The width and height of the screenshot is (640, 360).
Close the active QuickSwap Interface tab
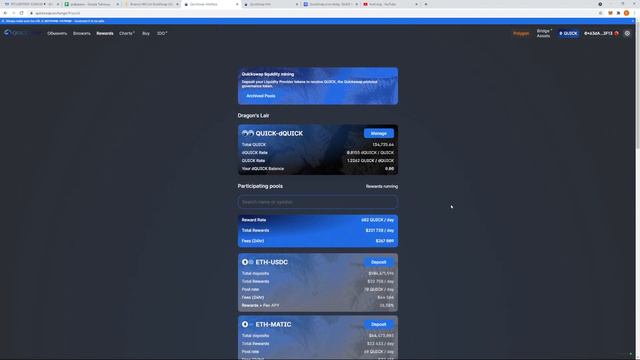tap(237, 4)
